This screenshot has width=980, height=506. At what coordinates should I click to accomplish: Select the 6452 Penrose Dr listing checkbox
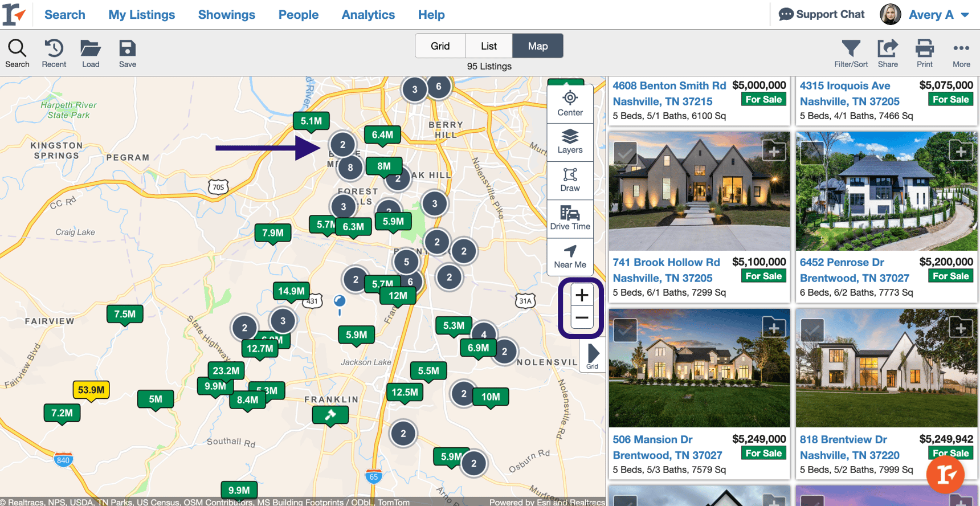812,153
